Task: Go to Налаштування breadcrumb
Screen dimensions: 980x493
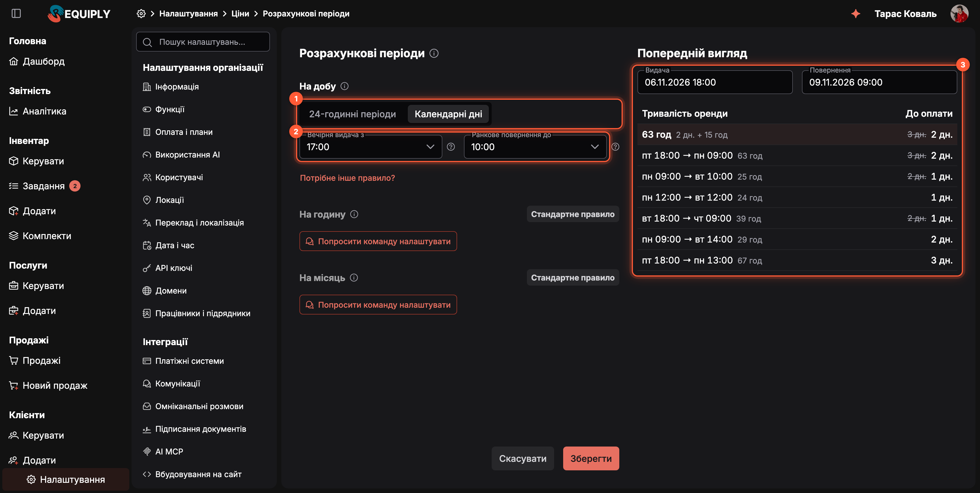Action: (x=188, y=14)
